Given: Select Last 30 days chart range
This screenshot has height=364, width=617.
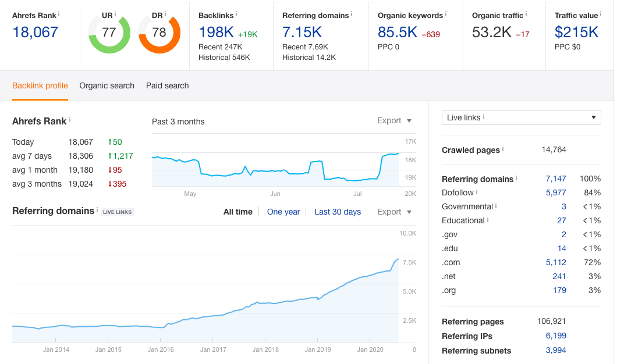Looking at the screenshot, I should [338, 212].
